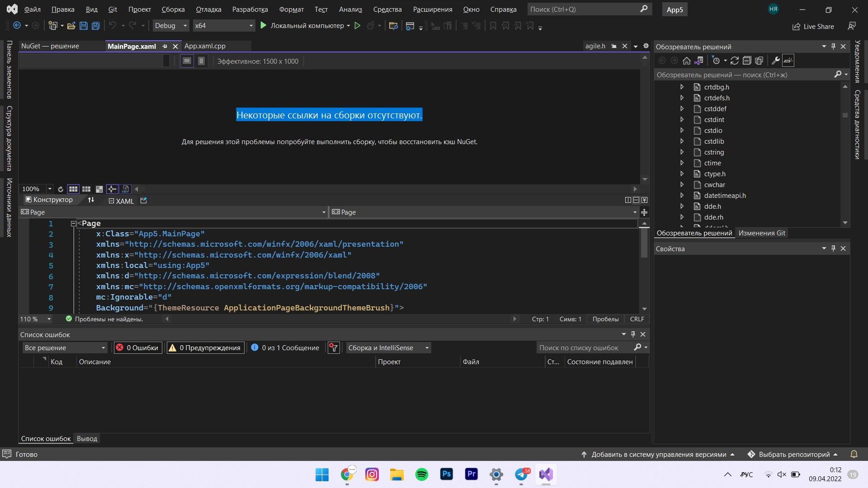
Task: Toggle preview selected items in Solution Explorer
Action: pyautogui.click(x=788, y=61)
